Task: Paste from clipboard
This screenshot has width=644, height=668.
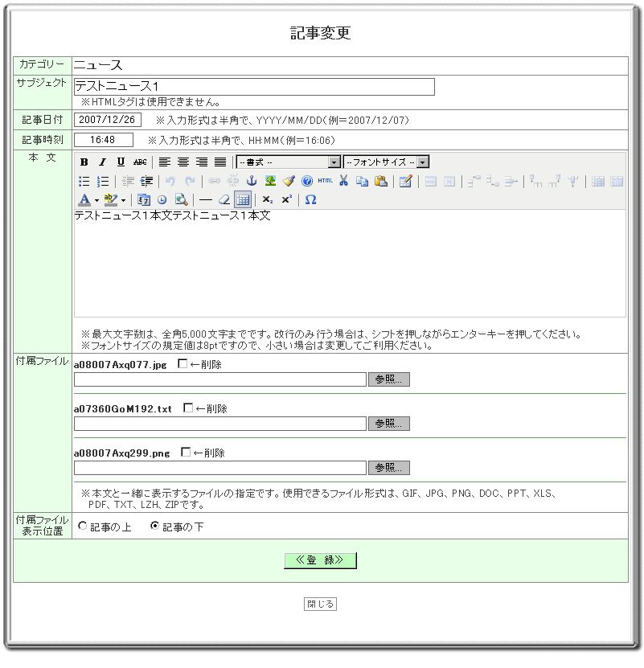Action: 380,181
